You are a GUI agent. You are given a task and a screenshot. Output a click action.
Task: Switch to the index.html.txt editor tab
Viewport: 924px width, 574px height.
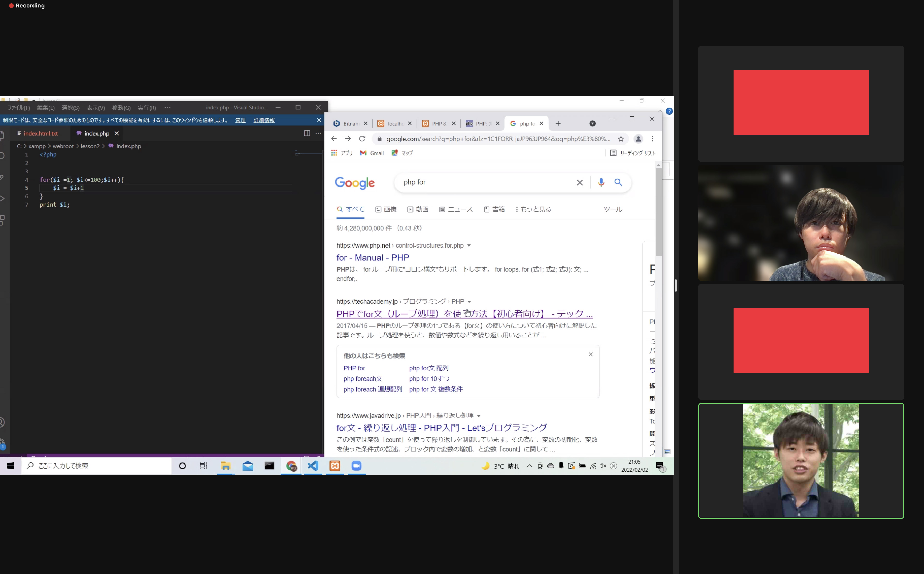41,133
